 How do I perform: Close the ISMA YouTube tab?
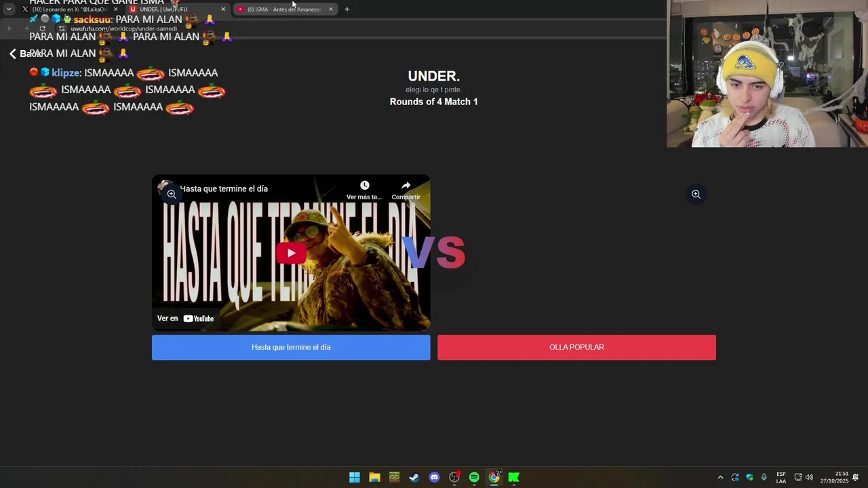click(x=331, y=9)
